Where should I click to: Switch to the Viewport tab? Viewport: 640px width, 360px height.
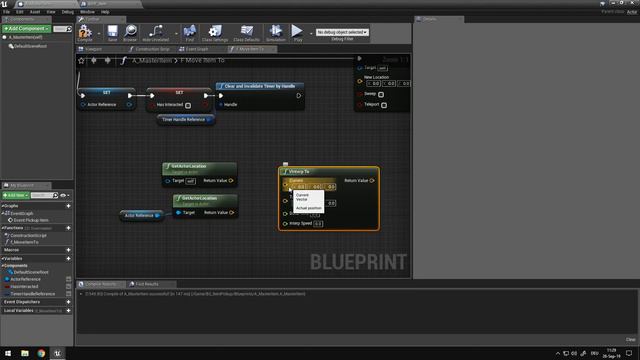coord(93,49)
